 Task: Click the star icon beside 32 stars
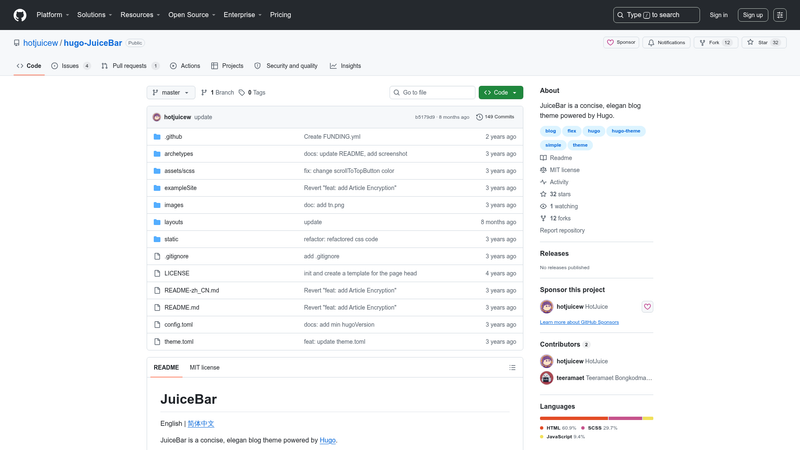(543, 194)
